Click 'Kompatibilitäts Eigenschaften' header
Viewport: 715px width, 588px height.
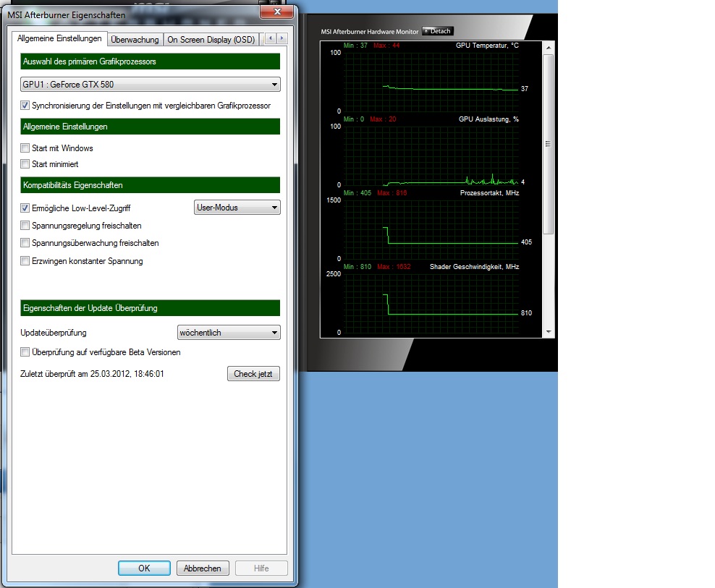click(x=150, y=185)
